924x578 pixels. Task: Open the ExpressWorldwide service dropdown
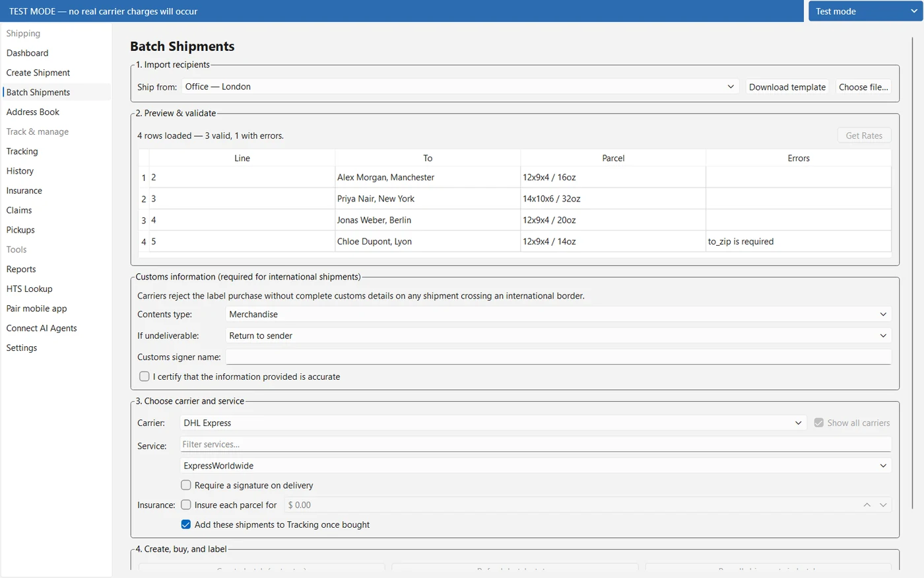click(535, 466)
